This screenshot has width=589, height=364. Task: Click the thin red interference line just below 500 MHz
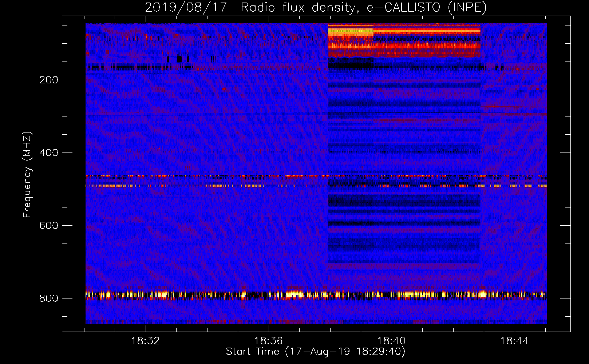[316, 186]
